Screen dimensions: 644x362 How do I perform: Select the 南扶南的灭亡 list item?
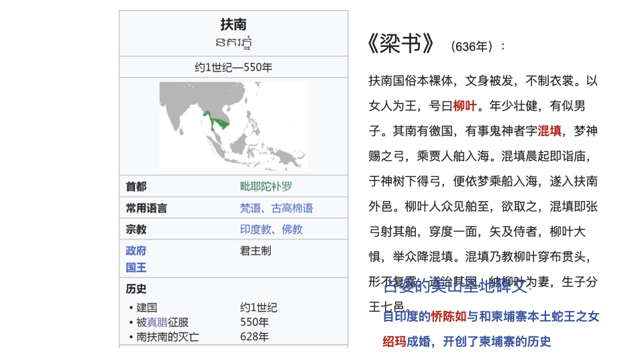click(168, 337)
